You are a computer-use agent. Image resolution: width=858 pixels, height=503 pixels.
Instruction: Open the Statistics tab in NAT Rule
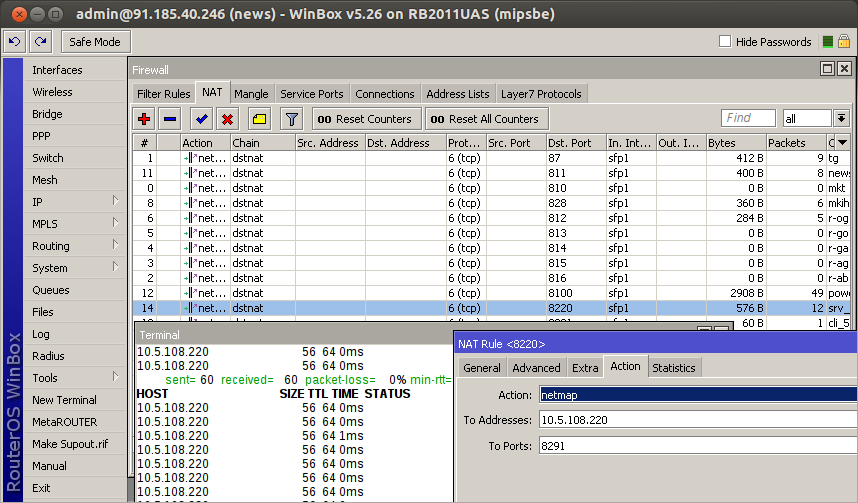click(673, 367)
